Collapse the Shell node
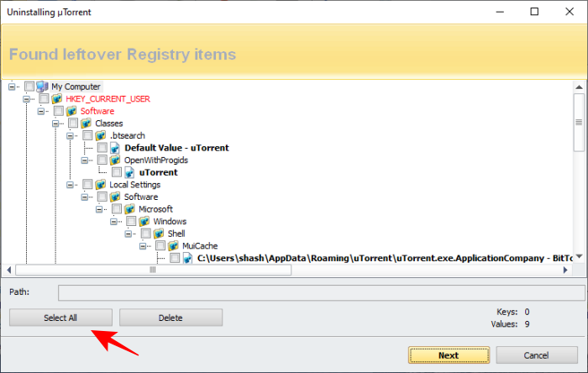 pyautogui.click(x=129, y=234)
